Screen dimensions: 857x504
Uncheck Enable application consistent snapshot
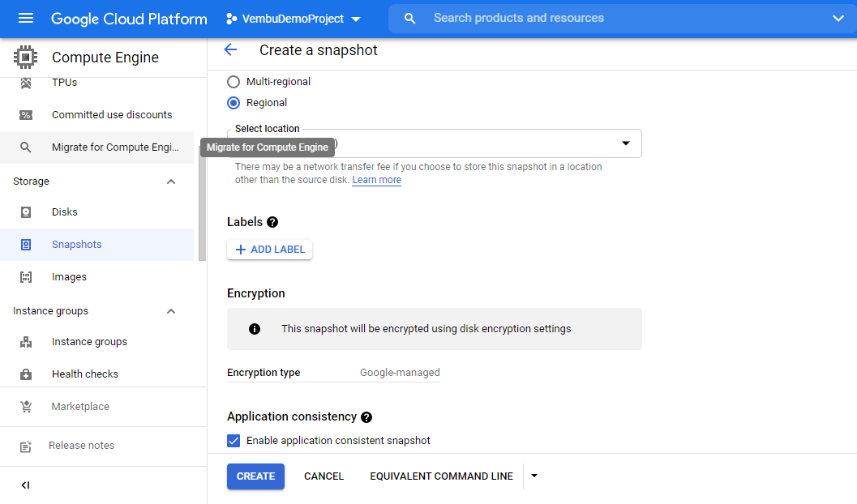click(x=234, y=441)
